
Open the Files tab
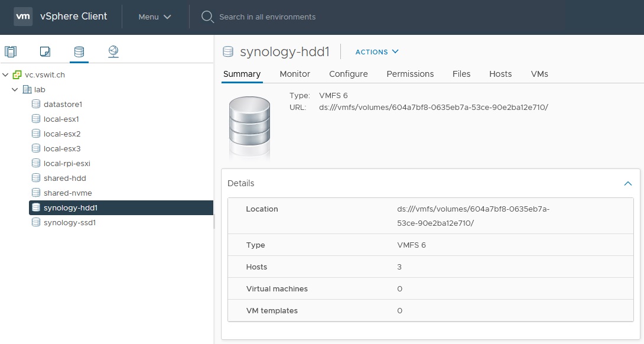[x=461, y=74]
